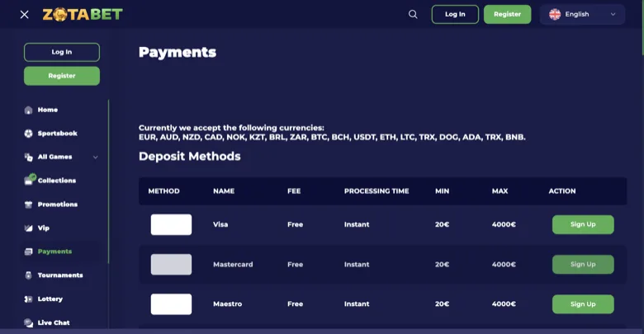Click the NAME column header
The width and height of the screenshot is (644, 334).
pos(224,191)
